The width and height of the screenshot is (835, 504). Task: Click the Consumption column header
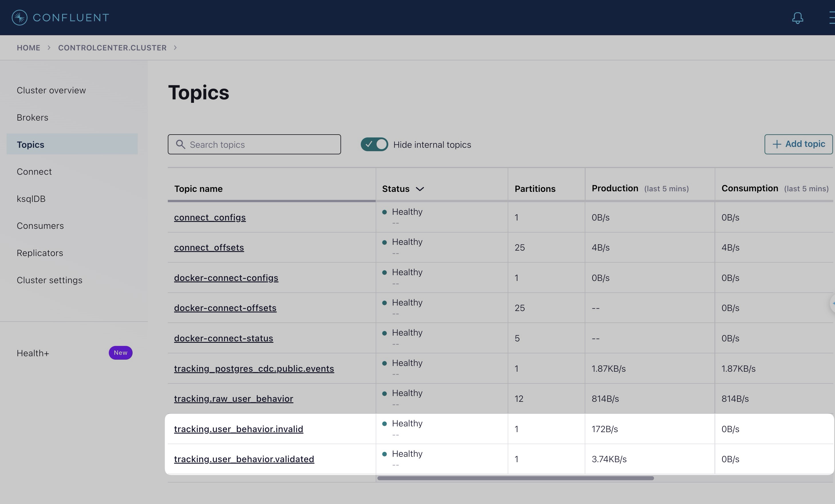(x=750, y=188)
